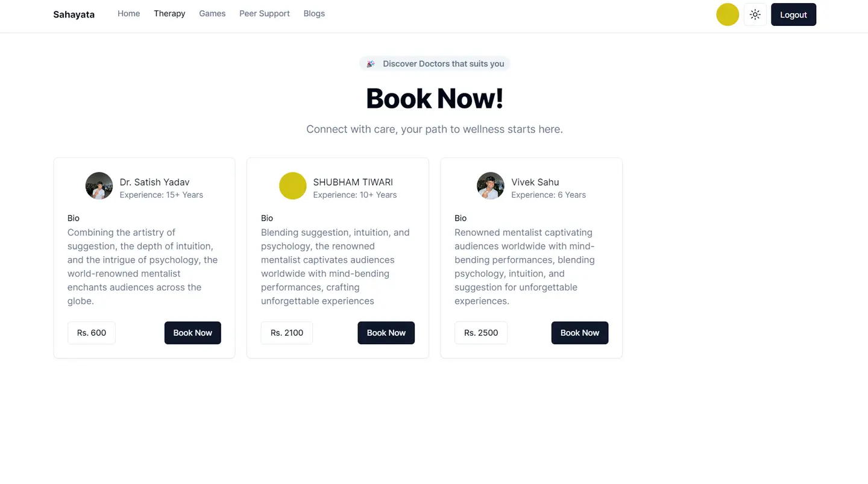Book Now with Vivek Sahu

[579, 333]
